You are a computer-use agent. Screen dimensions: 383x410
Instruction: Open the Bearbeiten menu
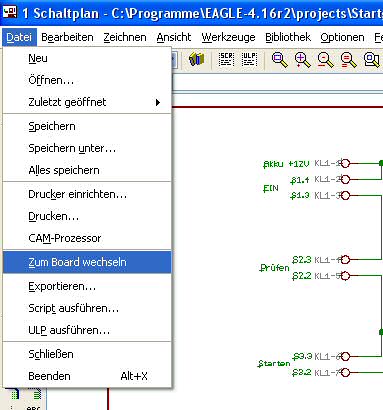(67, 37)
